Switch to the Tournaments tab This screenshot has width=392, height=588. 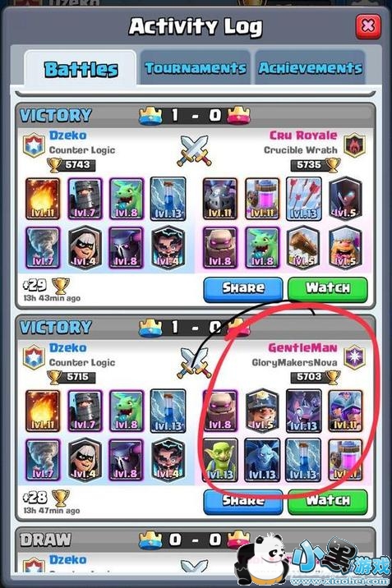196,68
